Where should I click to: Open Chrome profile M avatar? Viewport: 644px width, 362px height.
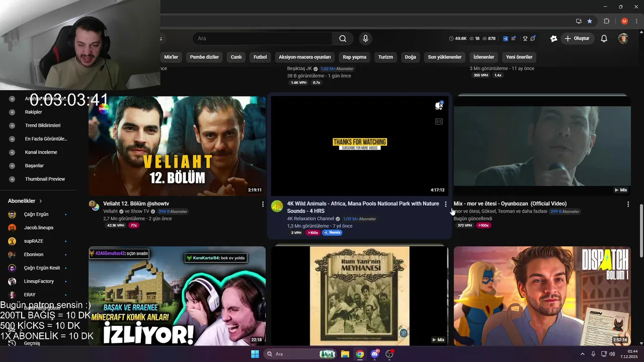click(624, 21)
